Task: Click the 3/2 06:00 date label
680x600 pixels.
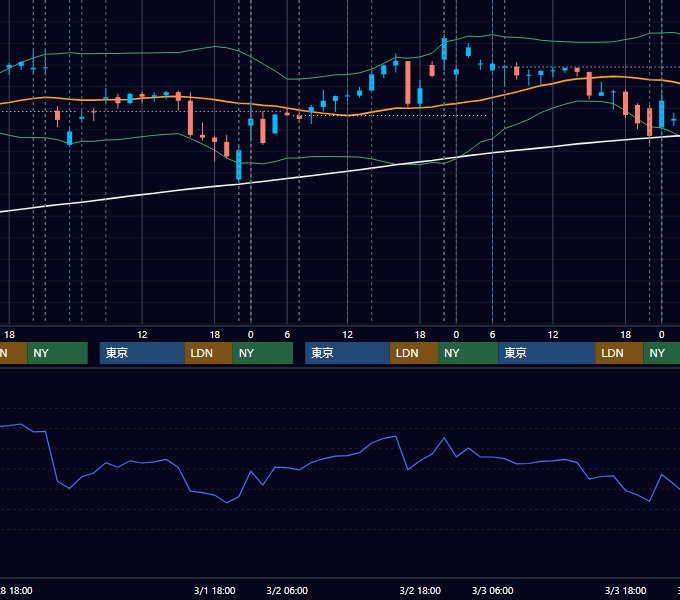Action: click(287, 590)
